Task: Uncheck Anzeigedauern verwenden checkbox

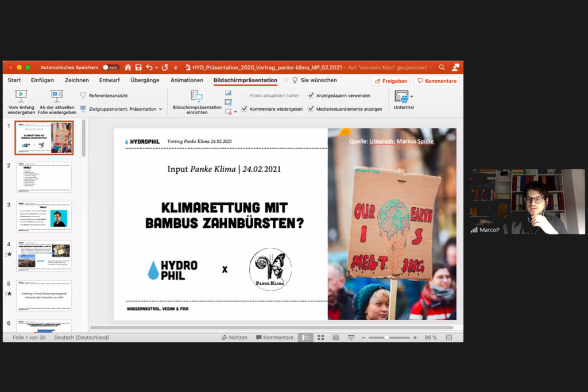Action: pos(311,95)
